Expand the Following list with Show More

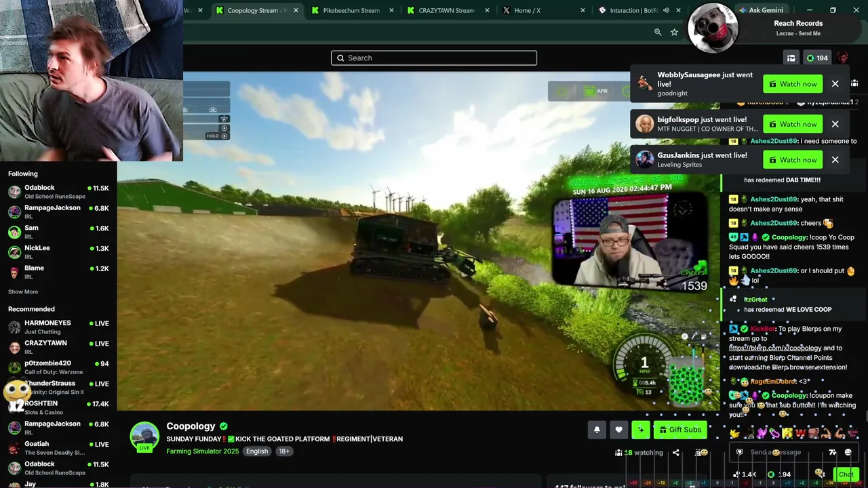pos(23,291)
